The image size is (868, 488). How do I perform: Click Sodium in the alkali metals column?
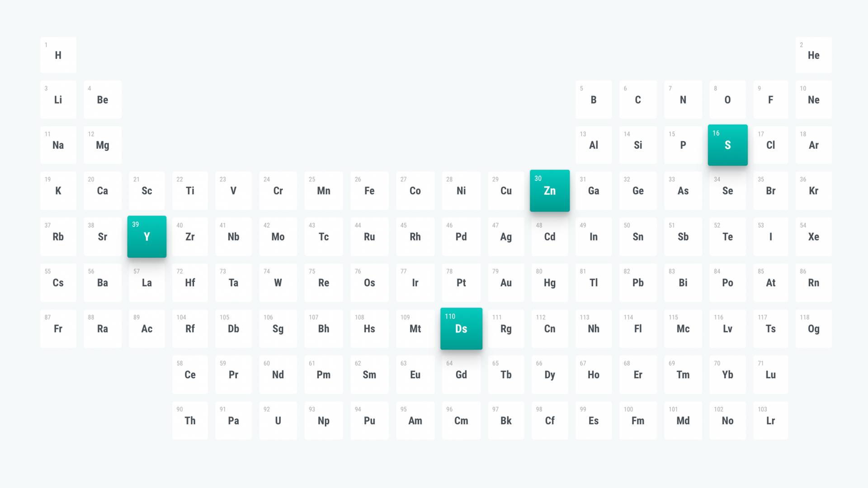[x=58, y=145]
